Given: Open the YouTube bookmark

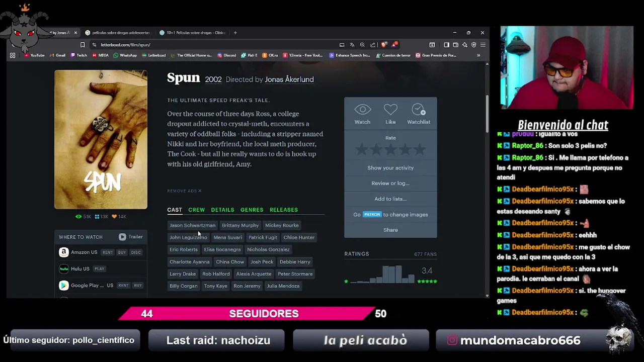Looking at the screenshot, I should click(34, 55).
